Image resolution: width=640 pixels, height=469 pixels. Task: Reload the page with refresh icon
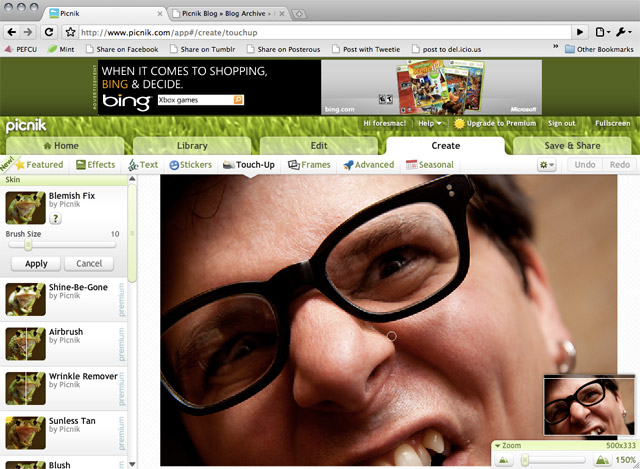49,32
